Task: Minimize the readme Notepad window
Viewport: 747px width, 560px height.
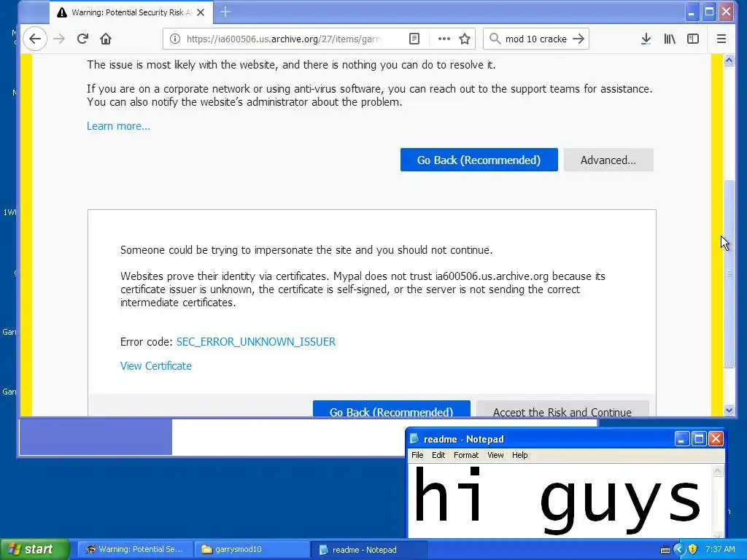Action: tap(682, 438)
